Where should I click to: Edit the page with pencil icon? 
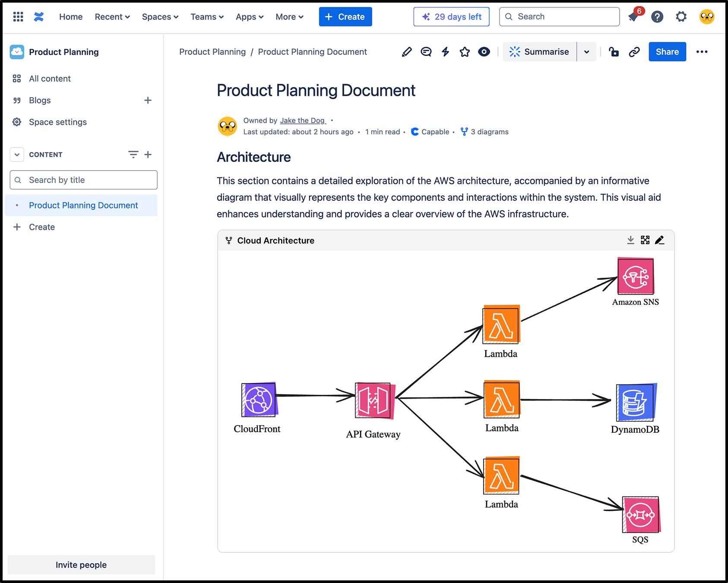tap(407, 52)
